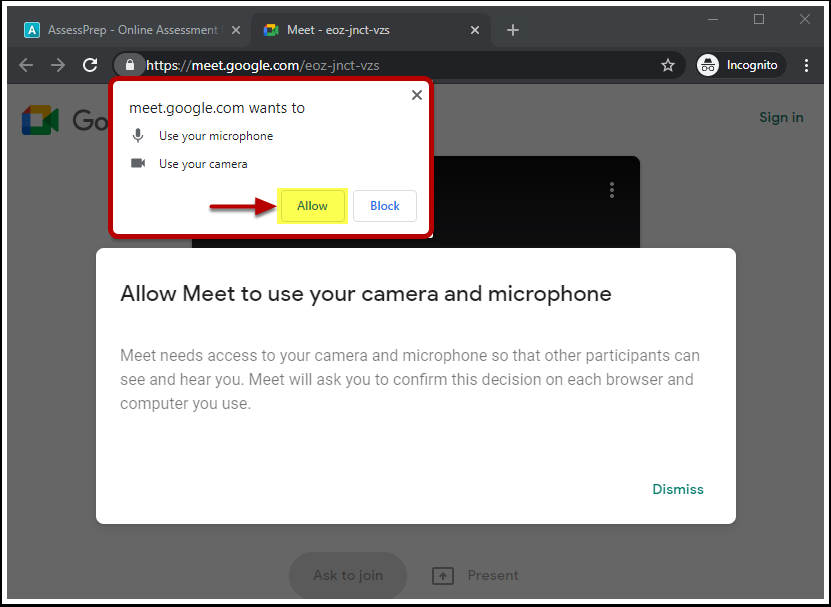Maximize the browser window
This screenshot has height=607, width=831.
(759, 20)
